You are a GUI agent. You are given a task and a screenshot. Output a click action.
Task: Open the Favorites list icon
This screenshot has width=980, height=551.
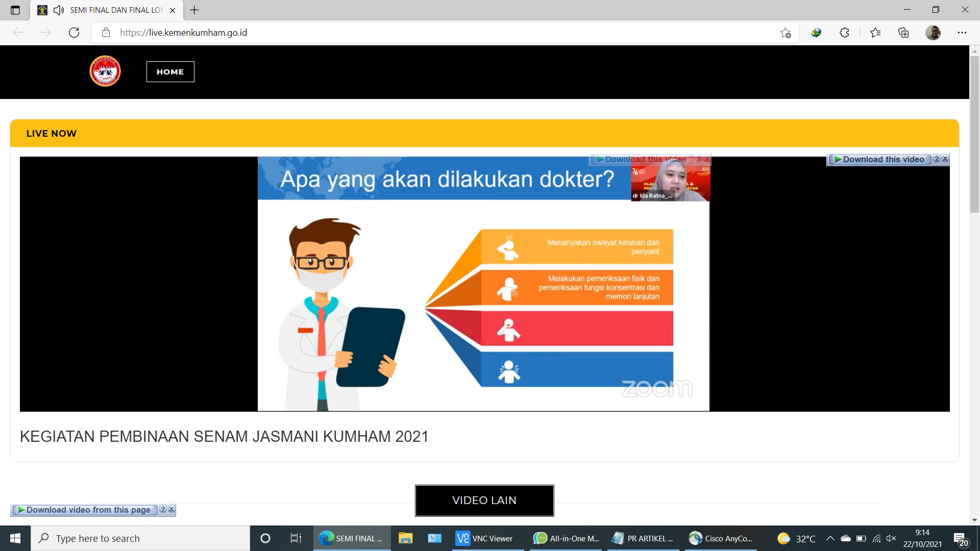point(875,33)
